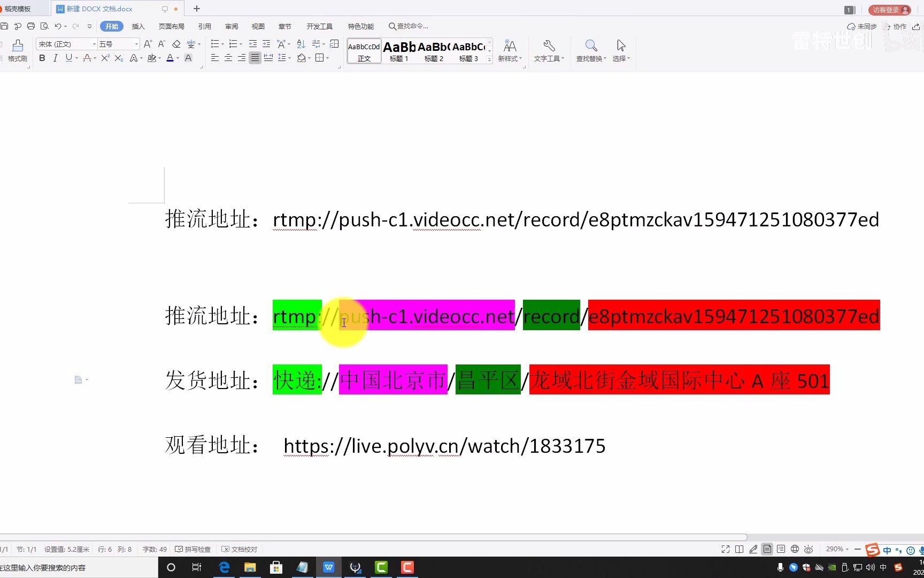Click the 协作 collaborate button
Screen dimensions: 924x578
click(895, 26)
